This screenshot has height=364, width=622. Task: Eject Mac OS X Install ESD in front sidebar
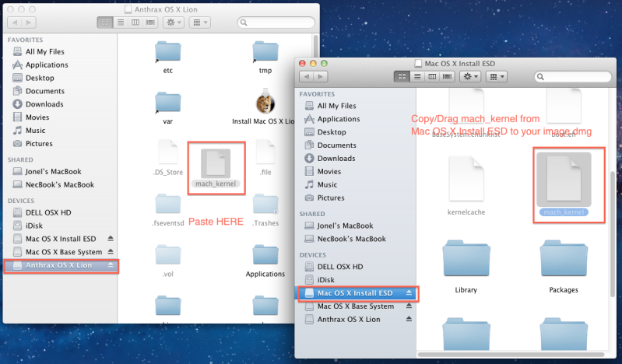coord(409,292)
